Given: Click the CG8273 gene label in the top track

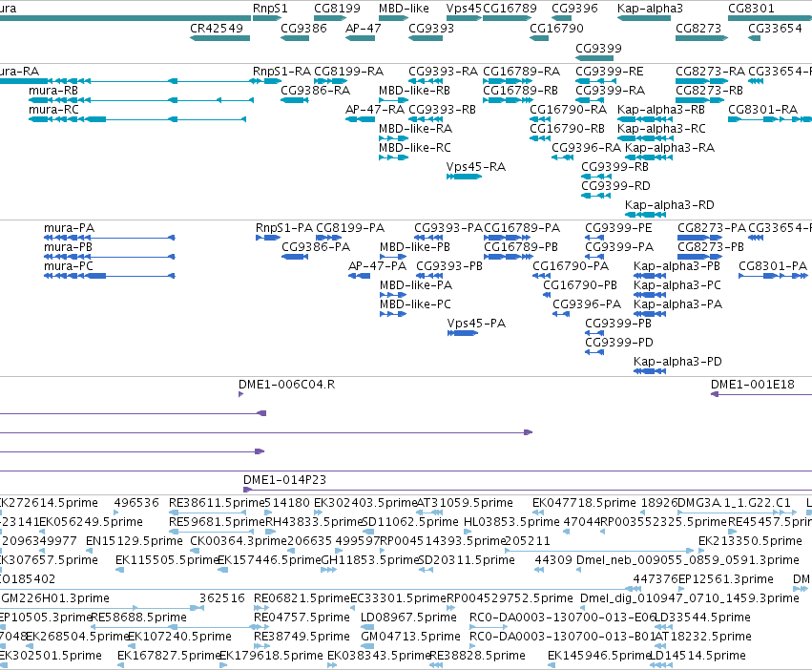Looking at the screenshot, I should pyautogui.click(x=698, y=29).
